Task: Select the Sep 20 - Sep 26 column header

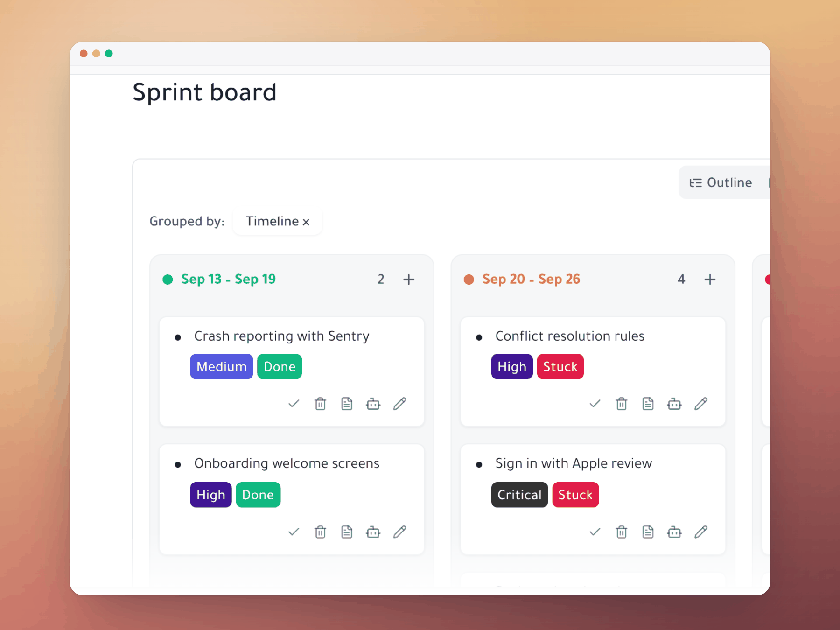Action: click(x=532, y=279)
